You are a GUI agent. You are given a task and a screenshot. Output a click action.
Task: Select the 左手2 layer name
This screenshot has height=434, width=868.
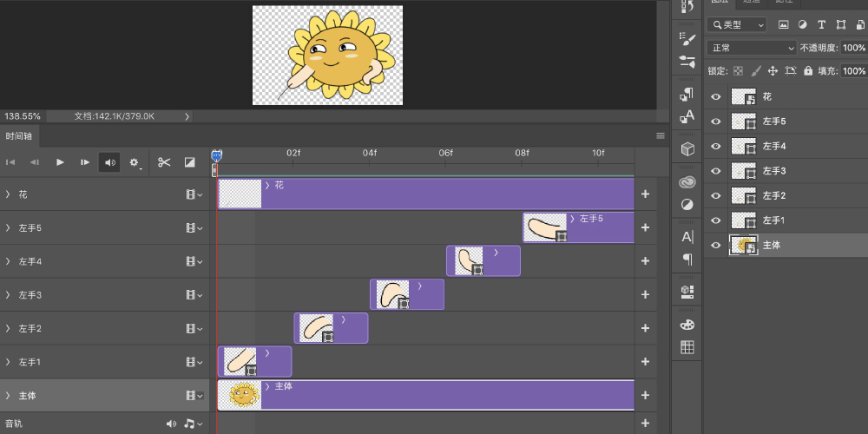pos(774,196)
